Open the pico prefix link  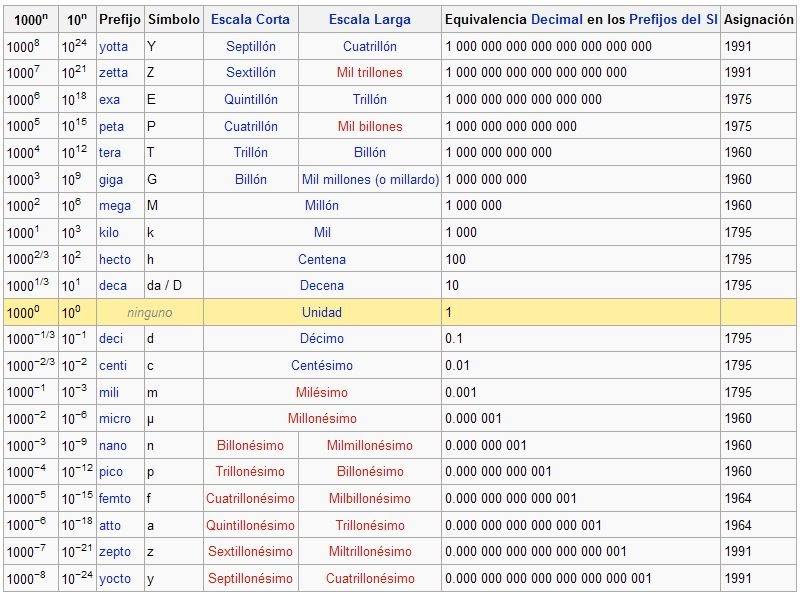[x=111, y=472]
